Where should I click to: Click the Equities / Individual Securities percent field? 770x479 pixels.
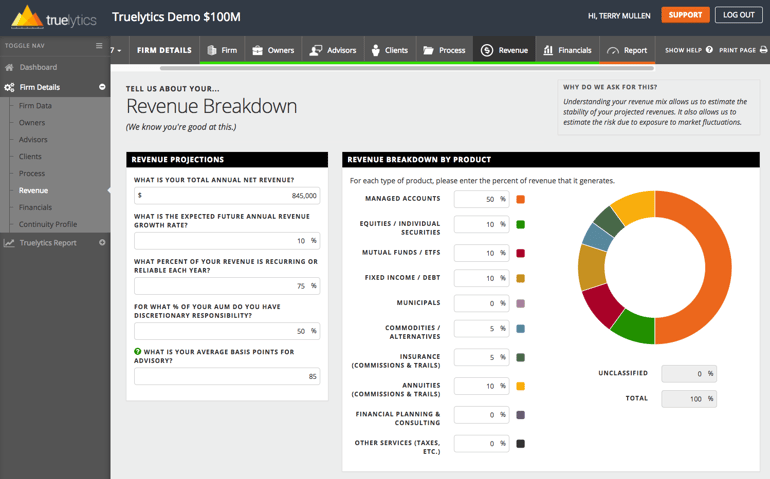coord(481,224)
